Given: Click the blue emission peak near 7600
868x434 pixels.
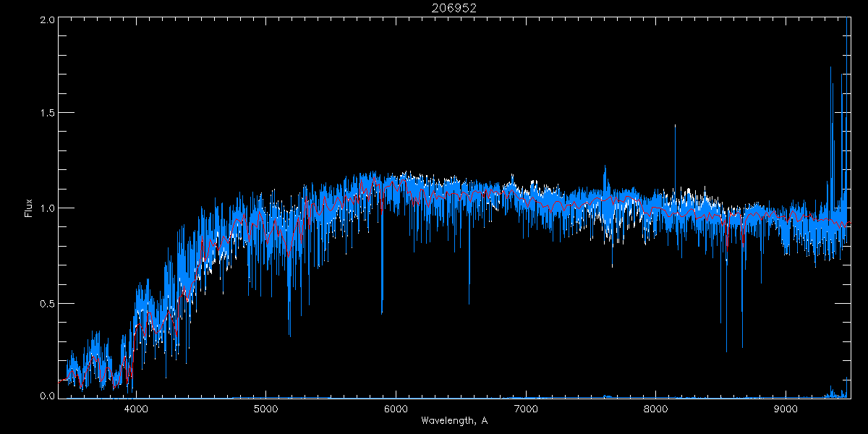Looking at the screenshot, I should pyautogui.click(x=605, y=166).
